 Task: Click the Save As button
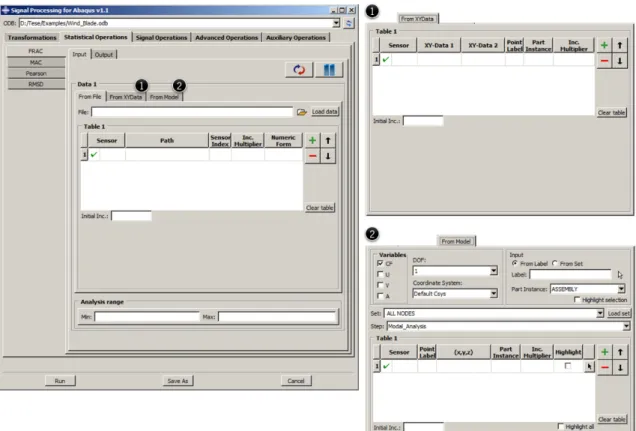pyautogui.click(x=178, y=381)
